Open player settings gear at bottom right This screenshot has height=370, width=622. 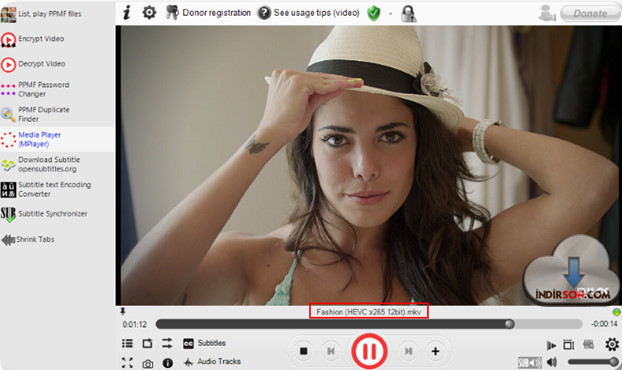[612, 344]
